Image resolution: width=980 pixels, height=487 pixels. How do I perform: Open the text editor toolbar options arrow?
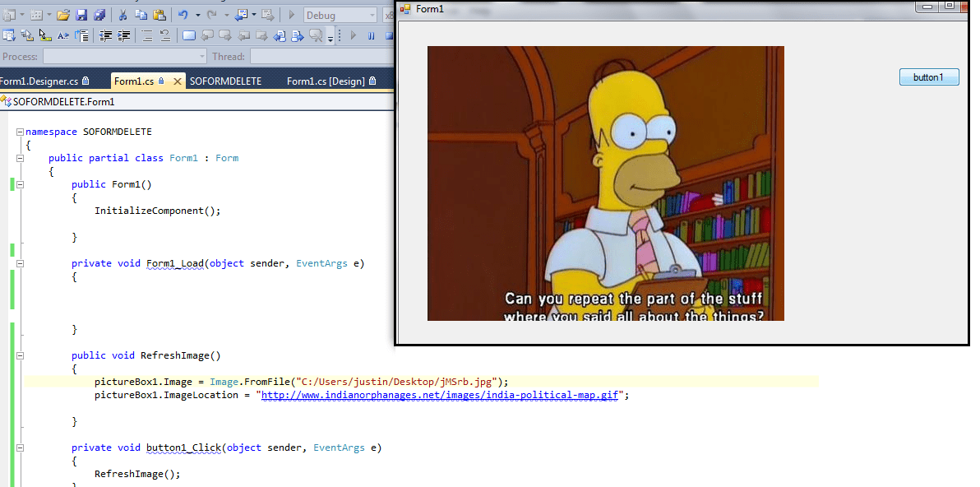[331, 37]
